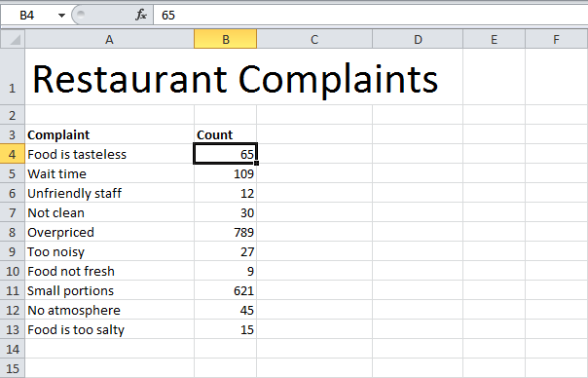
Task: Select the 'Not clean' cell
Action: tap(109, 212)
